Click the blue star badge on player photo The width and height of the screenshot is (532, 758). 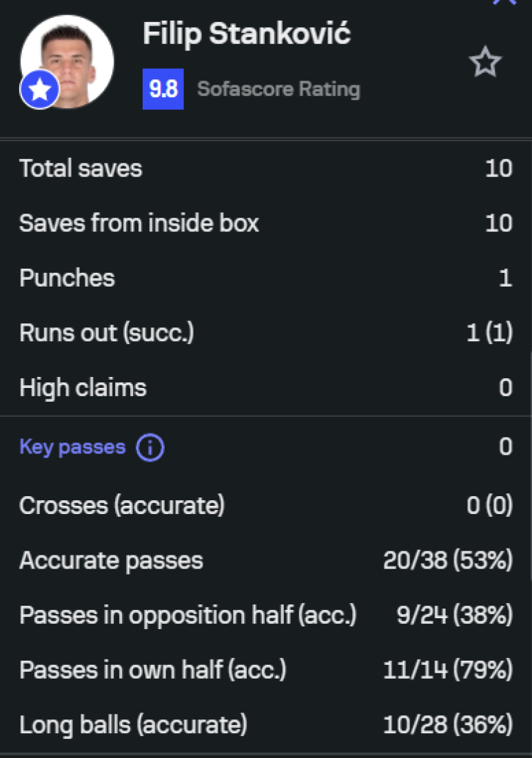click(x=39, y=91)
